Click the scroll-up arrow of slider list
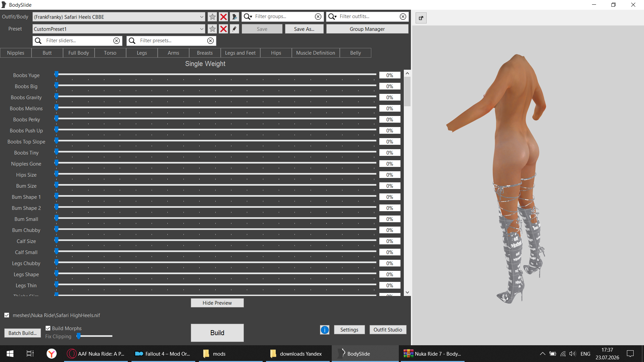The image size is (644, 362). click(407, 73)
